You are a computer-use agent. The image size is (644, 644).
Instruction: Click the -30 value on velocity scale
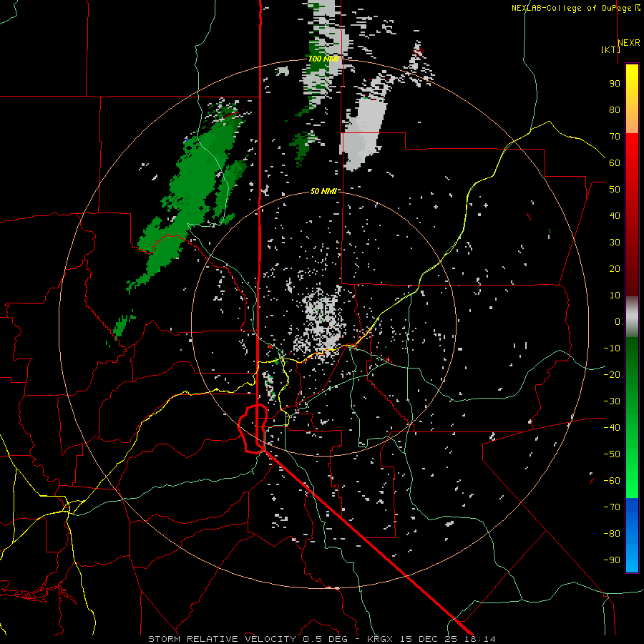(x=612, y=401)
